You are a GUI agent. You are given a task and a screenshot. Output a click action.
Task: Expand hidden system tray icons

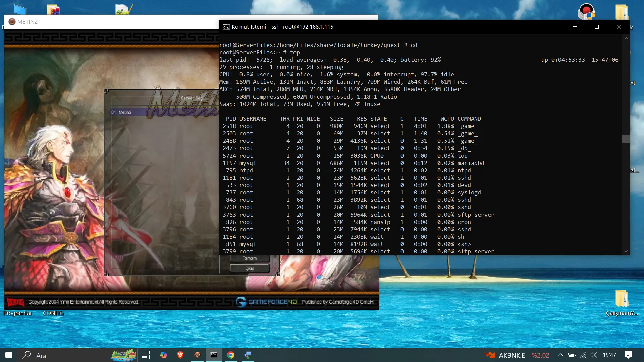(x=560, y=355)
